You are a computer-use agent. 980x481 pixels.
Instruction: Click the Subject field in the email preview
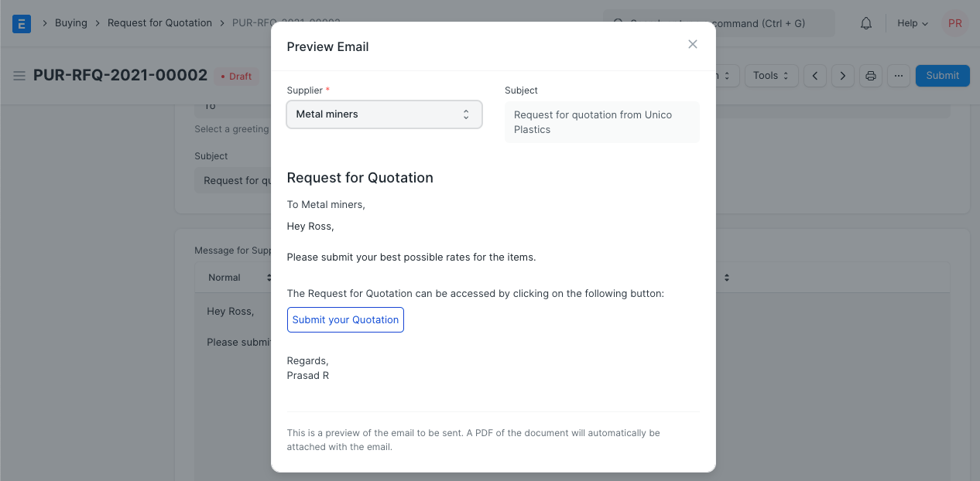pos(601,122)
